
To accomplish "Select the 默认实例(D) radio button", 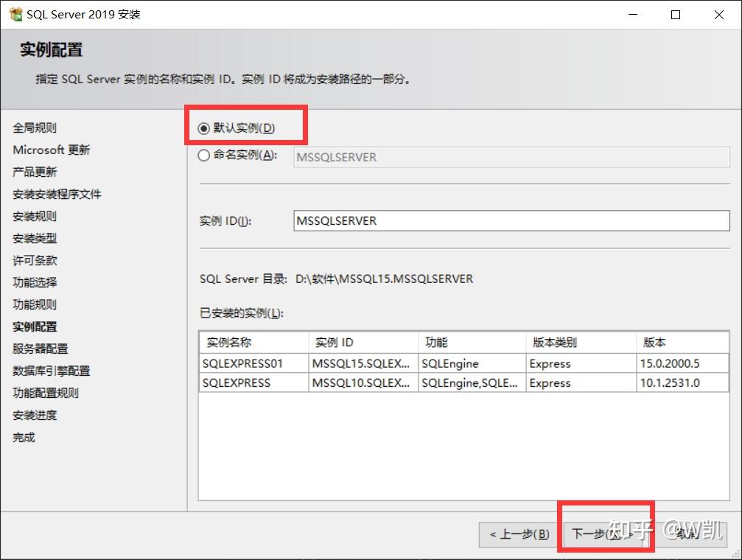I will [x=203, y=128].
